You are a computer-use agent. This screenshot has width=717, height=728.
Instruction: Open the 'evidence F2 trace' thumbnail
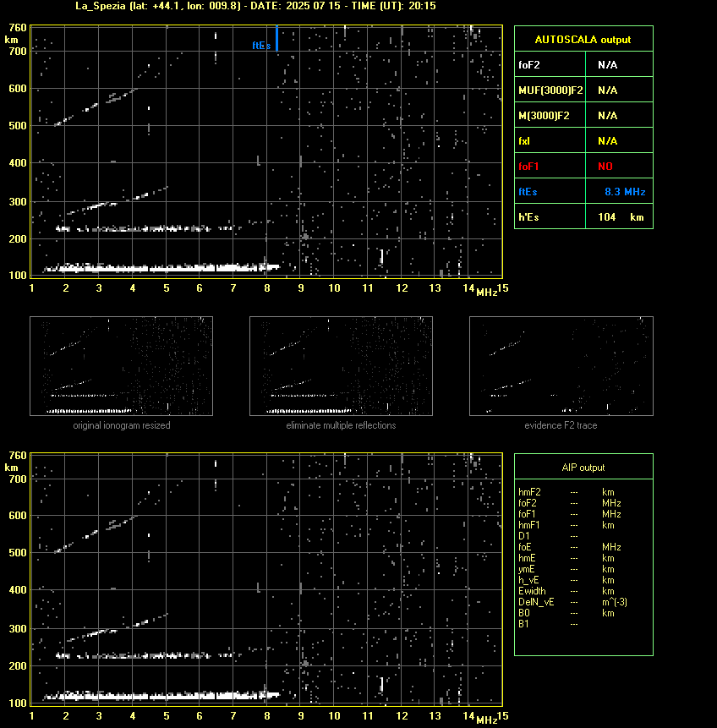[x=561, y=366]
